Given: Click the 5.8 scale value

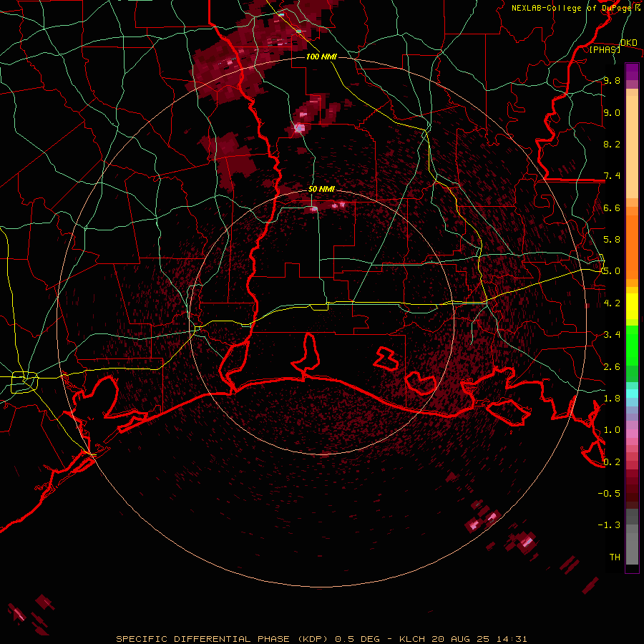Looking at the screenshot, I should click(x=612, y=240).
